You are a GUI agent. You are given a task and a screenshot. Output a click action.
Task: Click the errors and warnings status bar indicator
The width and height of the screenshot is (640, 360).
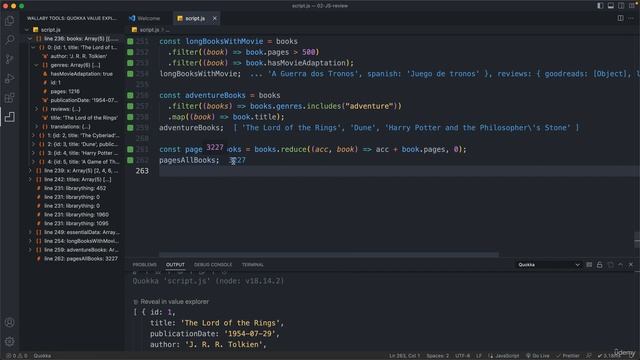click(x=16, y=356)
